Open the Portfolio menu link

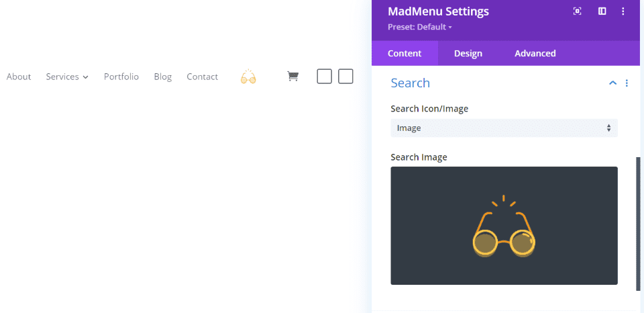pyautogui.click(x=121, y=77)
